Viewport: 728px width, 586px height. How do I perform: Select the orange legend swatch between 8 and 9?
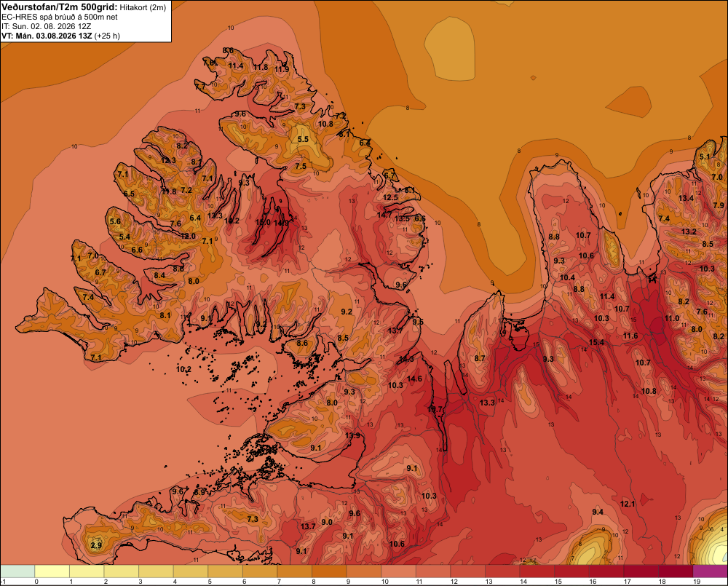329,571
